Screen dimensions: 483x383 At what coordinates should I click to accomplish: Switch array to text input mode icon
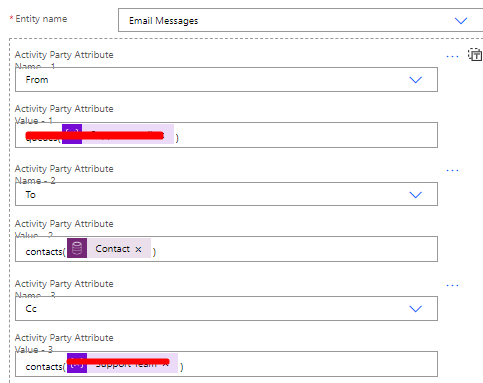[x=475, y=55]
